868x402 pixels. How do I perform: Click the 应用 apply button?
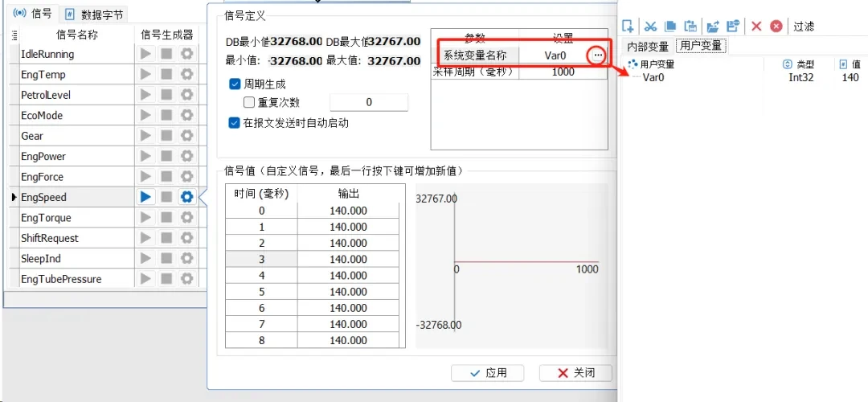(x=488, y=372)
